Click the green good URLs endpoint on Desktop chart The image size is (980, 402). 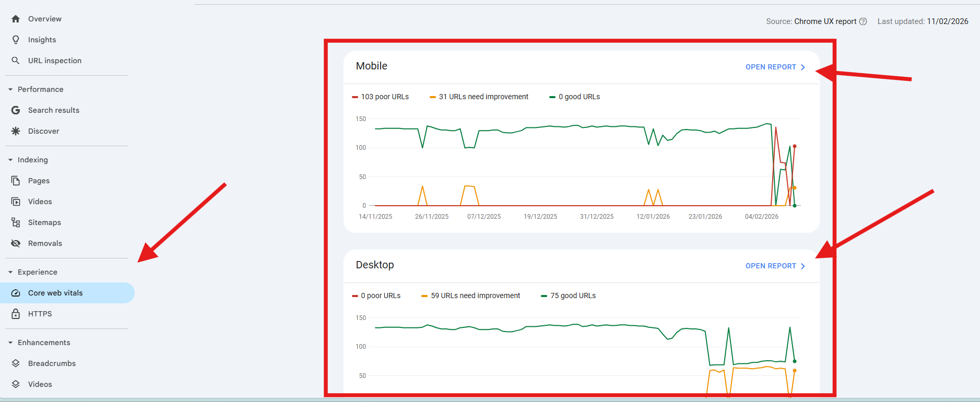[795, 361]
